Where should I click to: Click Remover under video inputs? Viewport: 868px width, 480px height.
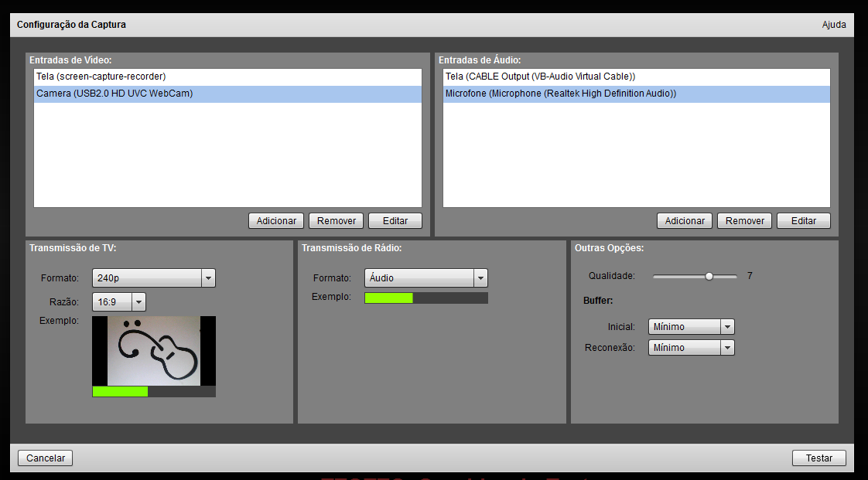point(336,221)
